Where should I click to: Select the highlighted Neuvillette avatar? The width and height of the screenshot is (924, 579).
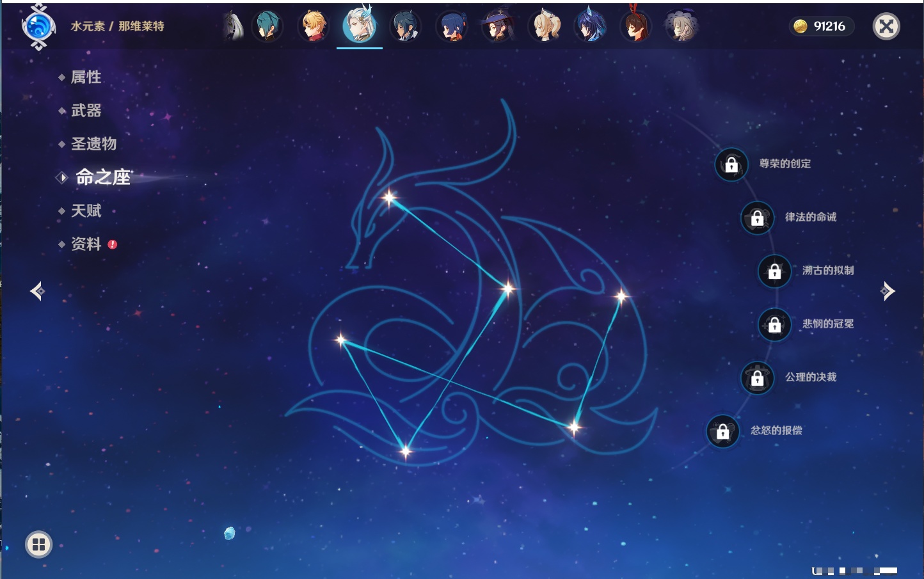coord(360,24)
